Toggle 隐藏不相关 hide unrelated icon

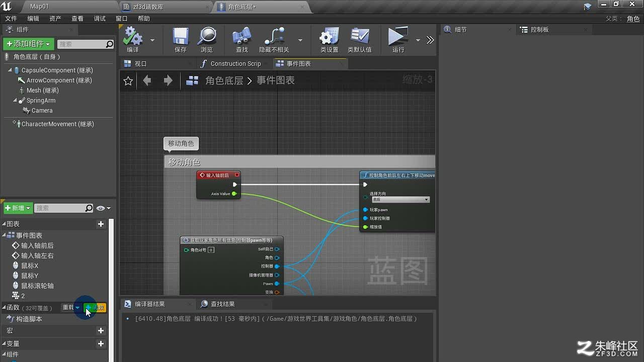[274, 39]
